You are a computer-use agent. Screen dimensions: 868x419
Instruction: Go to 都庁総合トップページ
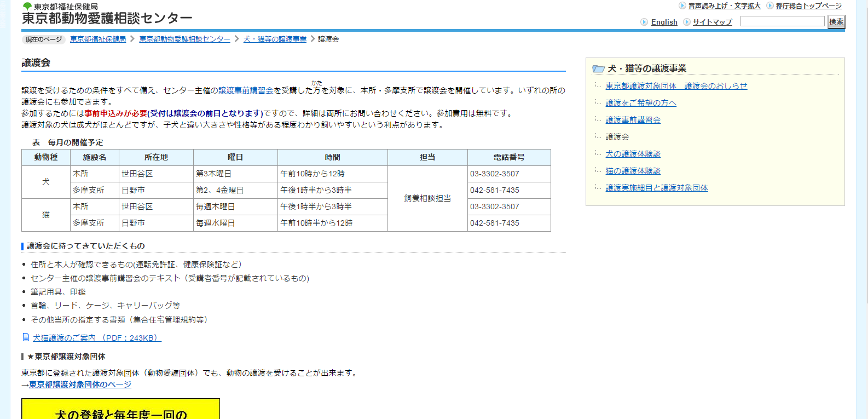coord(809,5)
